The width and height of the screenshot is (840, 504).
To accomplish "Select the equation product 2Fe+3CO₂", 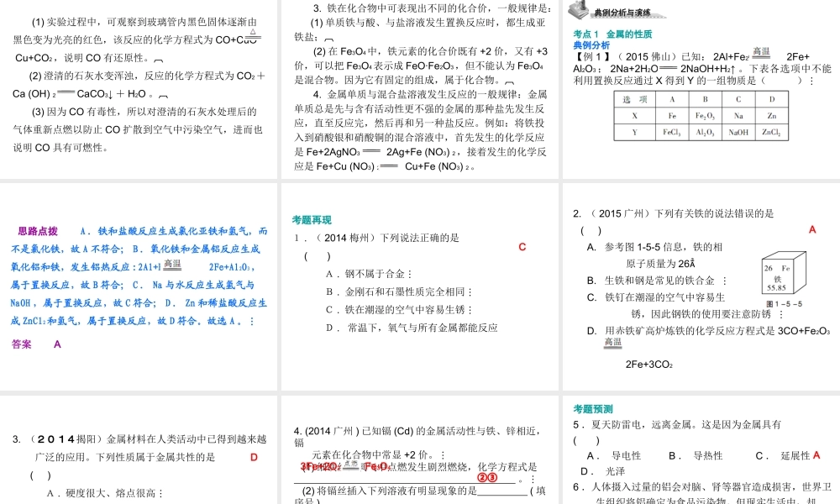I will 648,365.
